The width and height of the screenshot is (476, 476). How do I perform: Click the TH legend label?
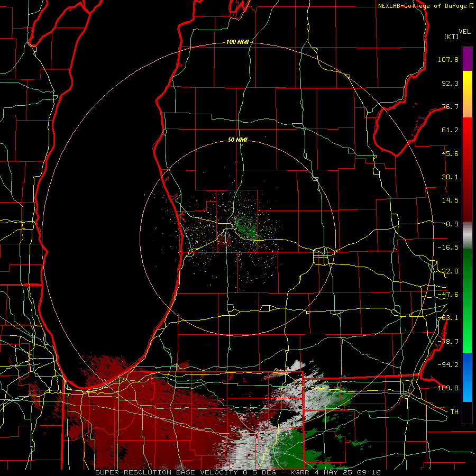[454, 412]
